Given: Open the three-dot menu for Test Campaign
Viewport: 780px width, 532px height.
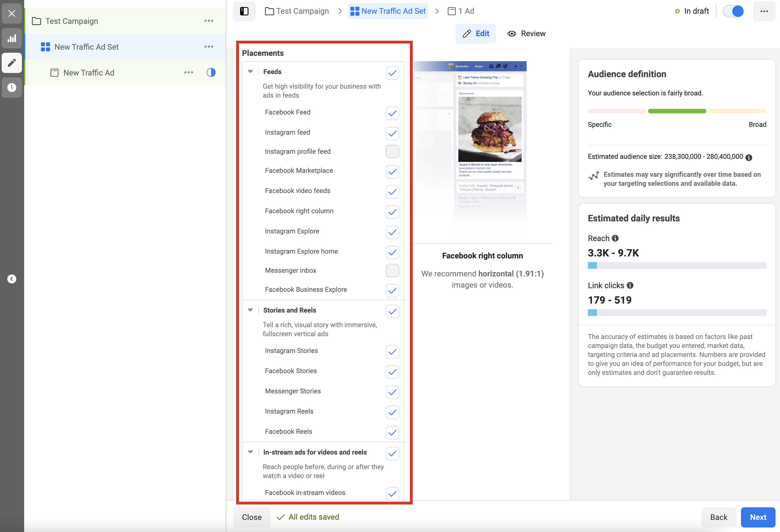Looking at the screenshot, I should 209,21.
